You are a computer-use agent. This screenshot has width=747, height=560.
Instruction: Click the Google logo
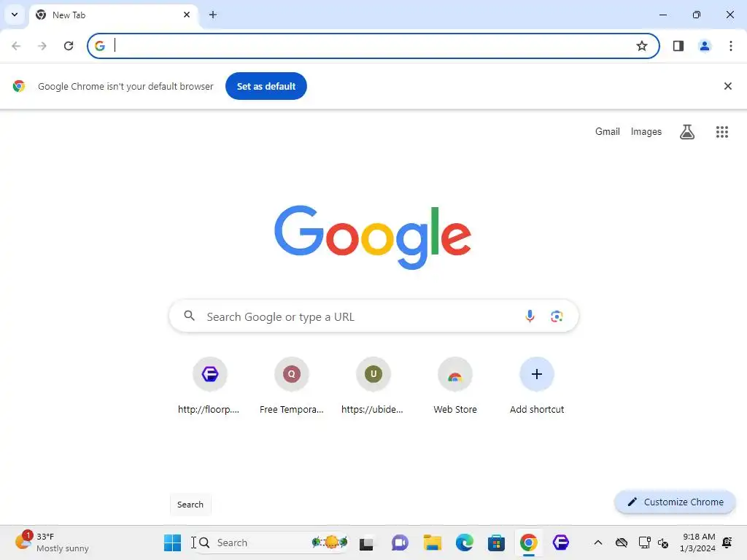coord(373,237)
